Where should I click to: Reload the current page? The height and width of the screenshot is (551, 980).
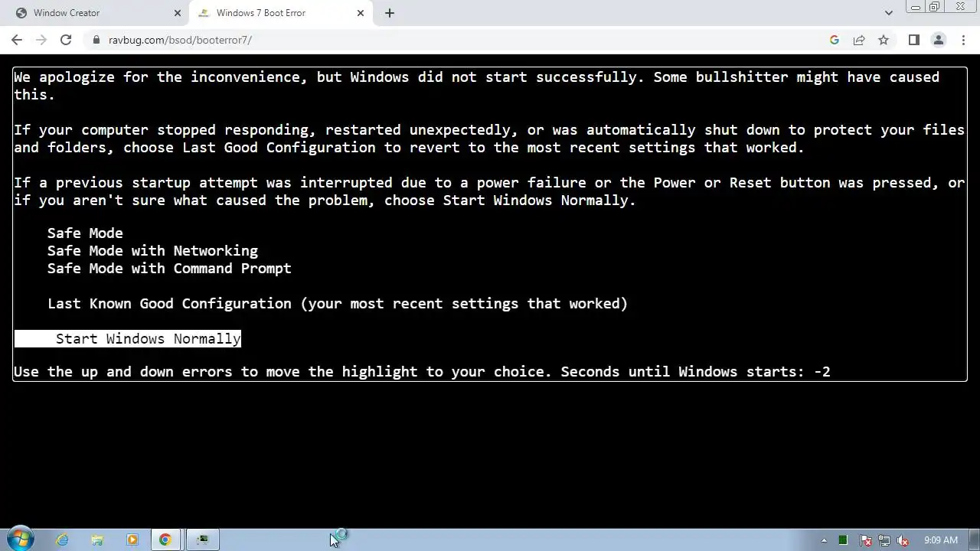point(66,40)
